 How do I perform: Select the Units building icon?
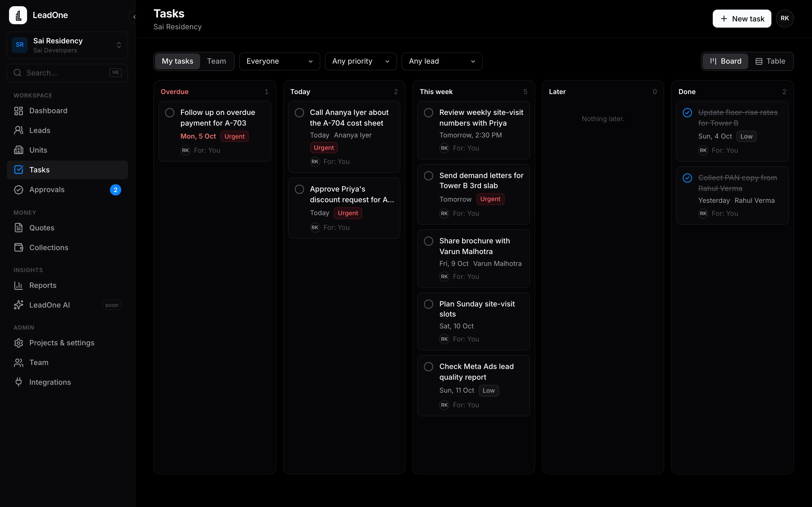tap(18, 150)
